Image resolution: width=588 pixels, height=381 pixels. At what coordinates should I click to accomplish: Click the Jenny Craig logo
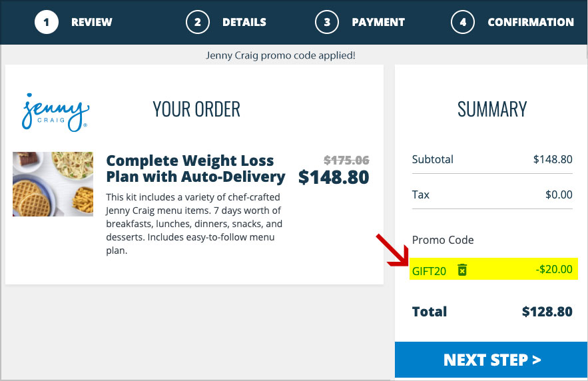coord(55,112)
